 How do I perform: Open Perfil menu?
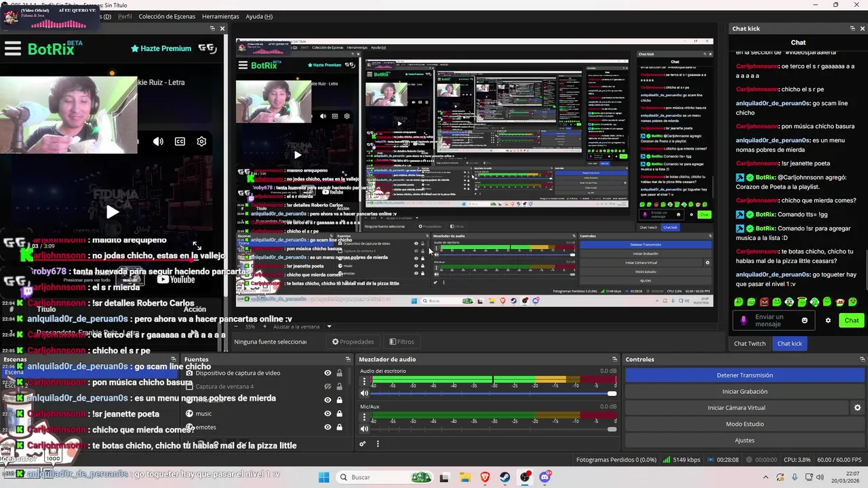point(125,16)
